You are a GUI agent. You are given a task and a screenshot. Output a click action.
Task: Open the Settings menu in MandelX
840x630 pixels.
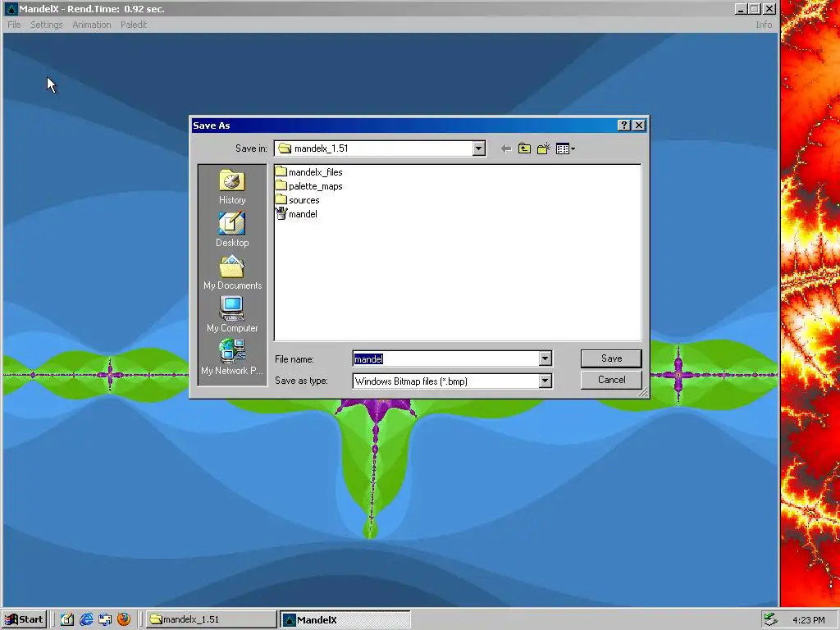47,25
